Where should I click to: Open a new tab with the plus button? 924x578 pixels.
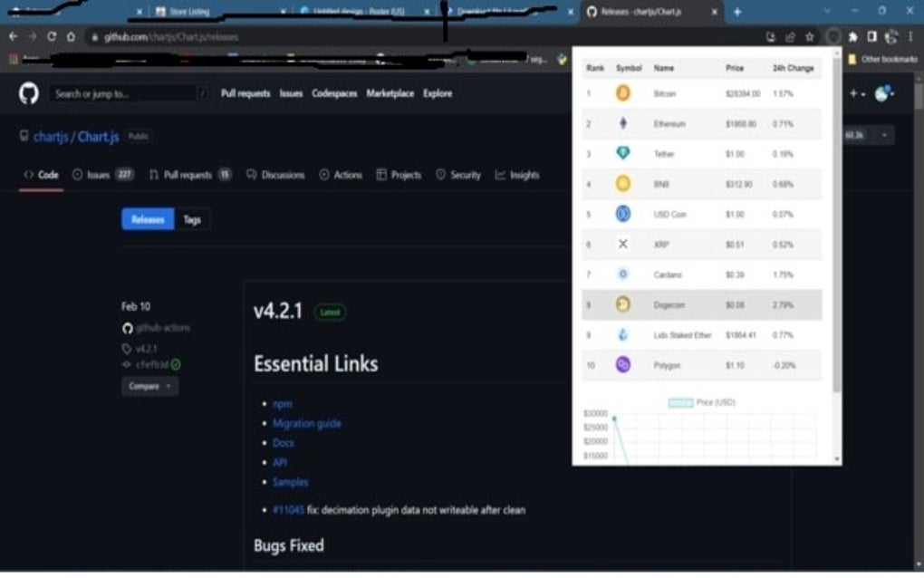737,12
